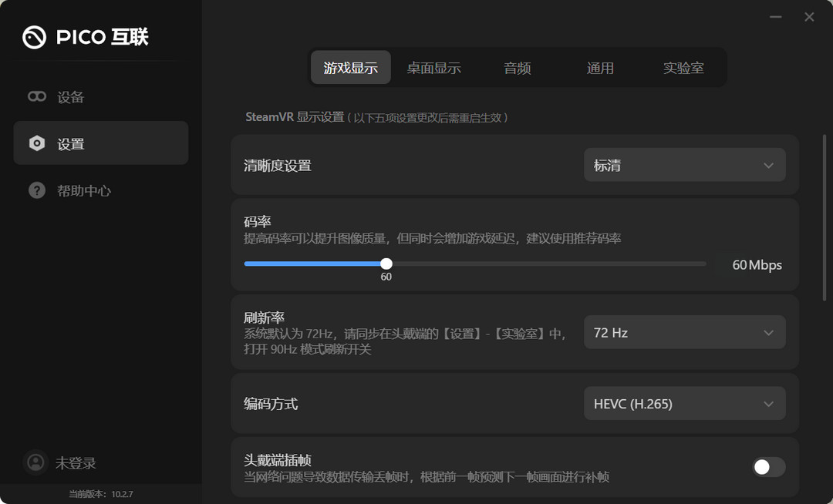
Task: Switch to the 实验室 tab
Action: tap(683, 68)
